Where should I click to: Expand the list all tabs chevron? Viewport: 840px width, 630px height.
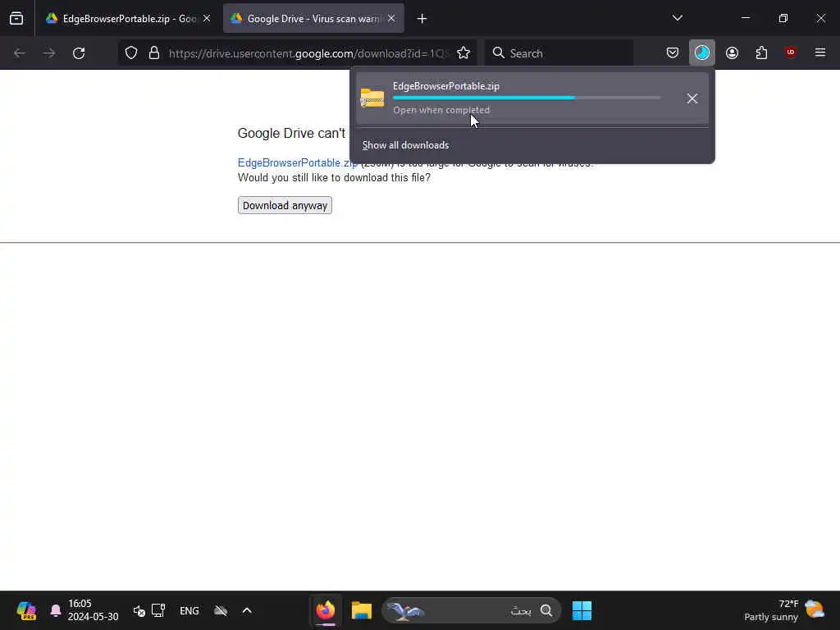pos(677,18)
